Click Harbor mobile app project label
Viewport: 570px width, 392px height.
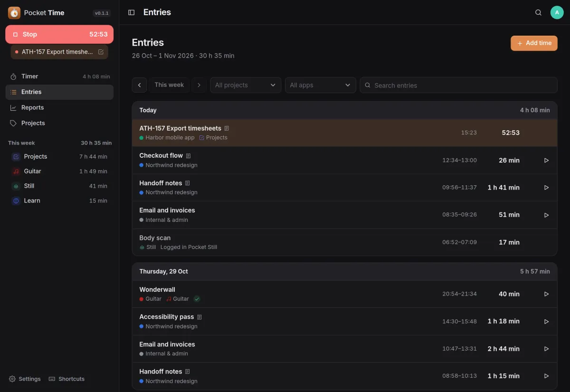point(167,138)
